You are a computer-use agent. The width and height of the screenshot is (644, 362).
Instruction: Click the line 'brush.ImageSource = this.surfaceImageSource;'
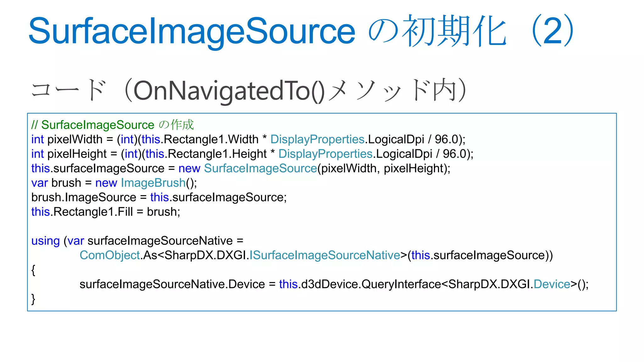159,197
